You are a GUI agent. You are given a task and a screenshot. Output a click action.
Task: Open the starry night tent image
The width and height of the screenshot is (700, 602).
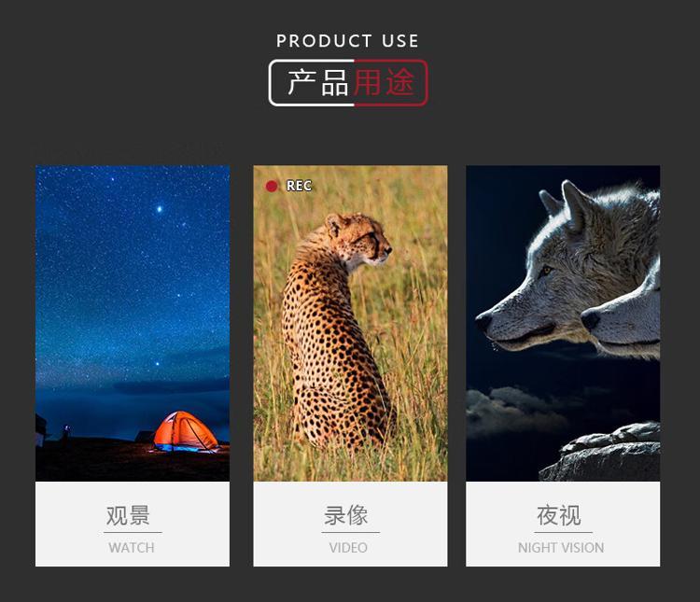click(133, 323)
